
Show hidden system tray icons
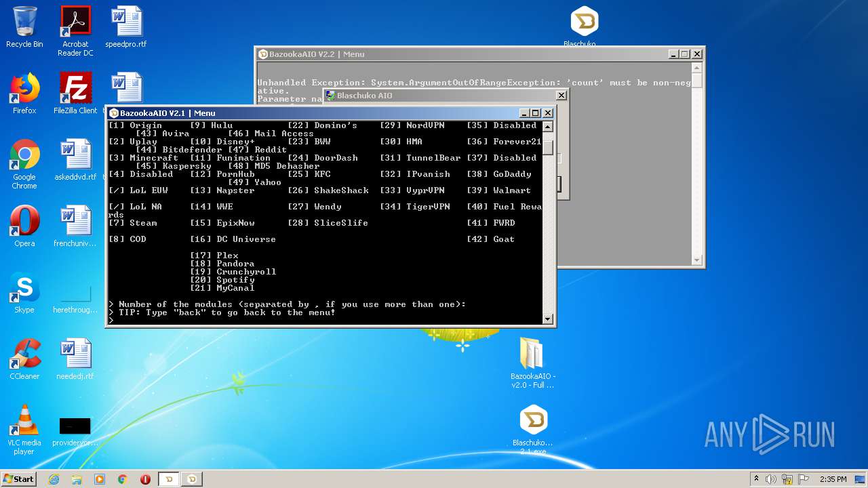(756, 479)
